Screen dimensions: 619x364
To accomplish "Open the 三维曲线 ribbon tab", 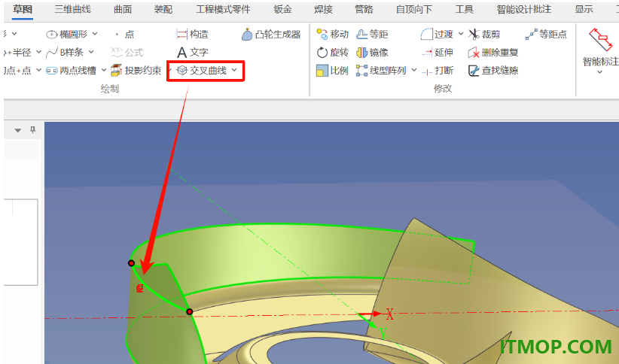I will [x=72, y=10].
